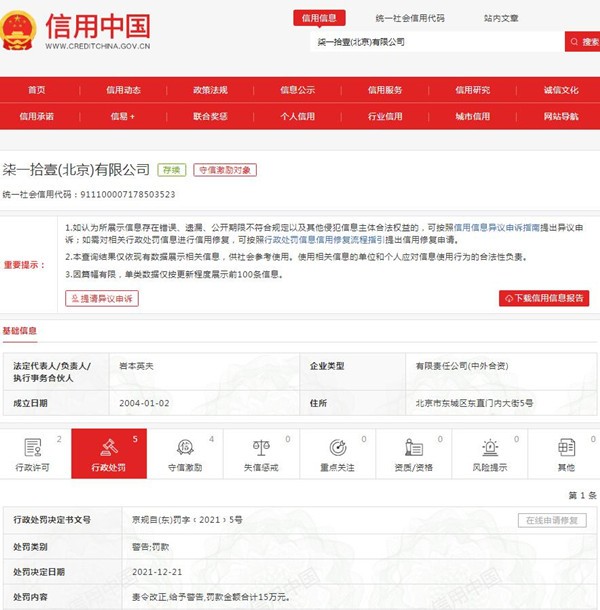Screen dimensions: 600x610
Task: Open the 守信激励 badge icon
Action: (x=185, y=447)
